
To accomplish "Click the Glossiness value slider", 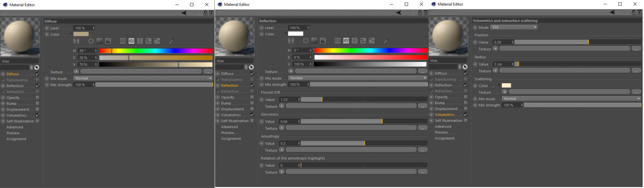I will click(x=364, y=121).
